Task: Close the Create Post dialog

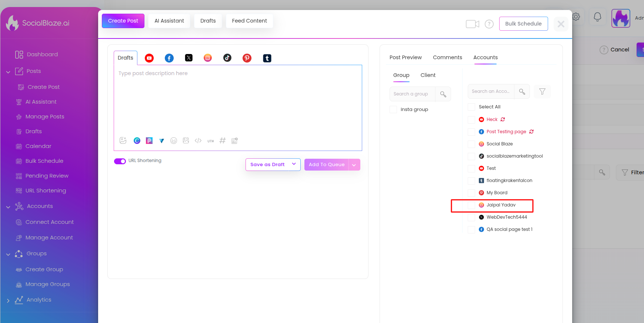Action: pyautogui.click(x=561, y=24)
